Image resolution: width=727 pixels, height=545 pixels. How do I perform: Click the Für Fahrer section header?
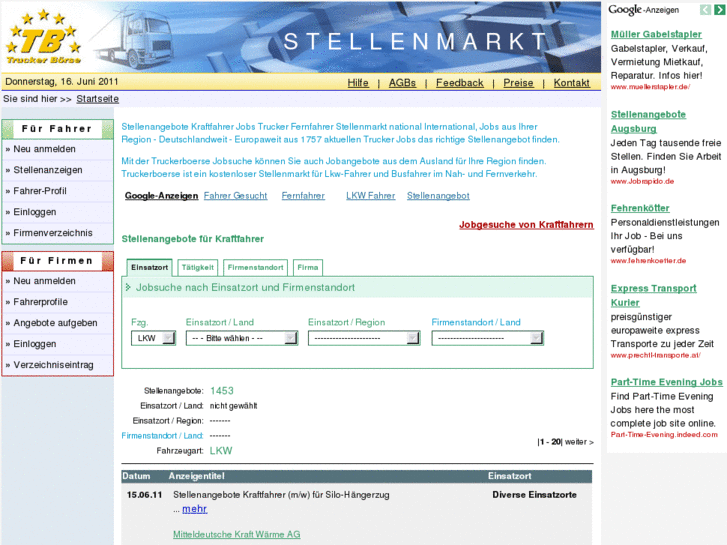tap(57, 129)
